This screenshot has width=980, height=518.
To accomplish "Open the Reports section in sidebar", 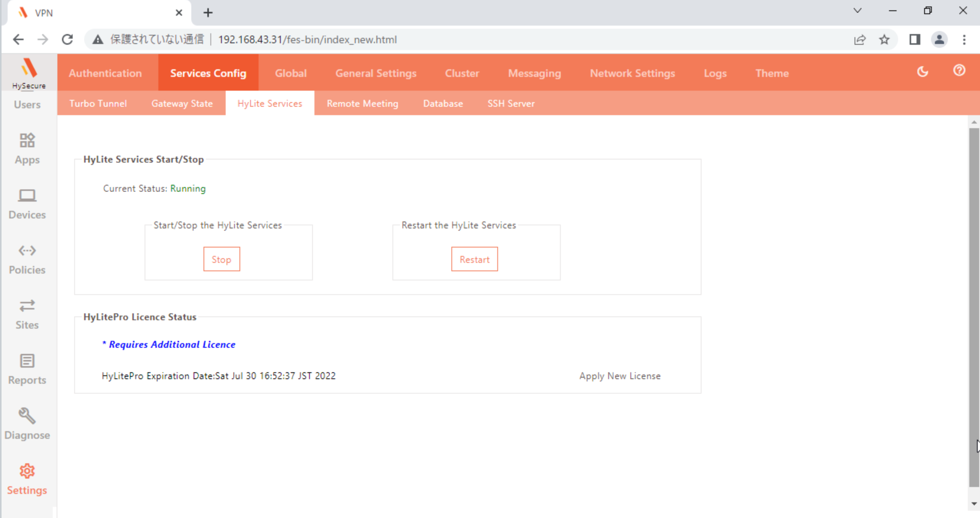I will coord(27,369).
